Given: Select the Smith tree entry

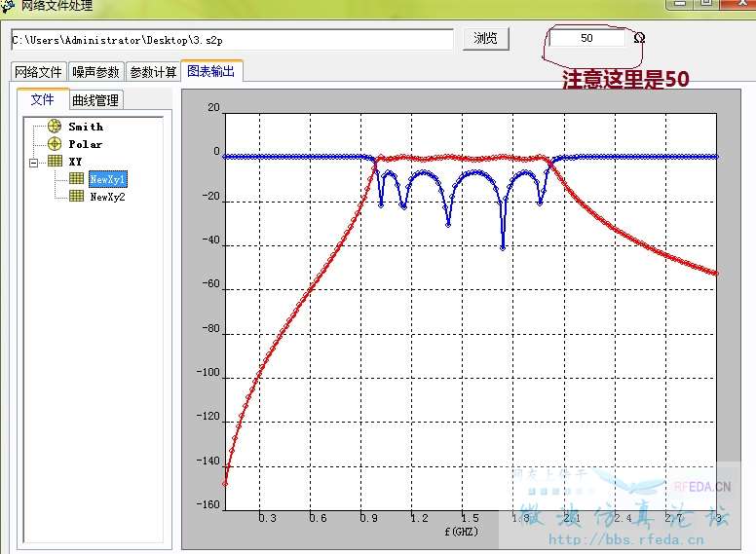Looking at the screenshot, I should click(86, 127).
